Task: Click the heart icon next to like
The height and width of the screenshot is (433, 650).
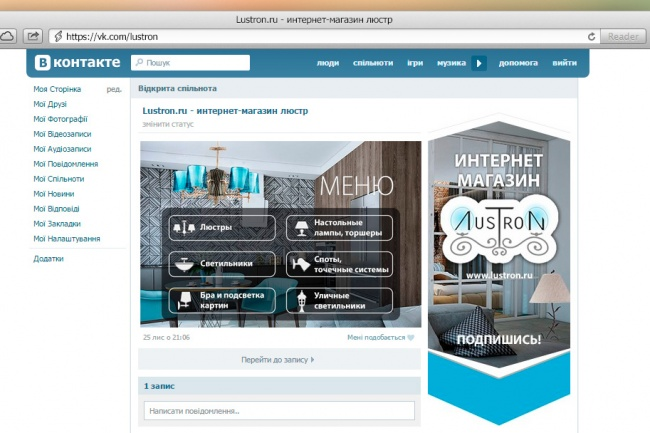Action: (x=411, y=337)
